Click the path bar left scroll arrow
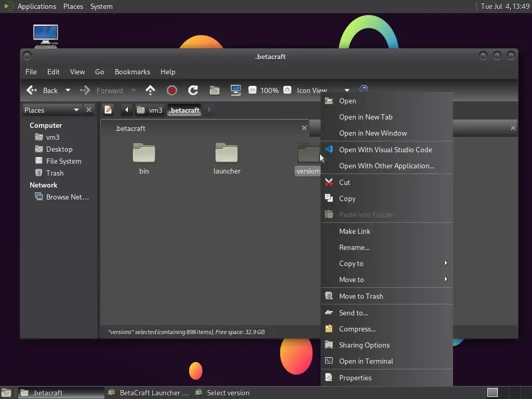This screenshot has height=399, width=532. point(127,110)
